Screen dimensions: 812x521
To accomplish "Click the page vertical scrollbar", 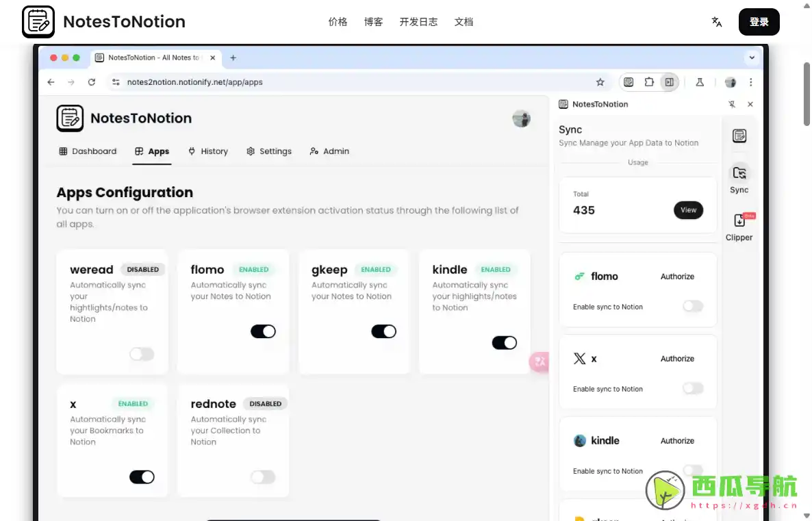I will point(807,94).
